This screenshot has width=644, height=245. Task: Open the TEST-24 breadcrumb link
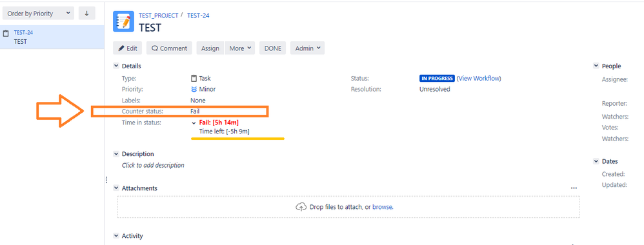coord(198,15)
